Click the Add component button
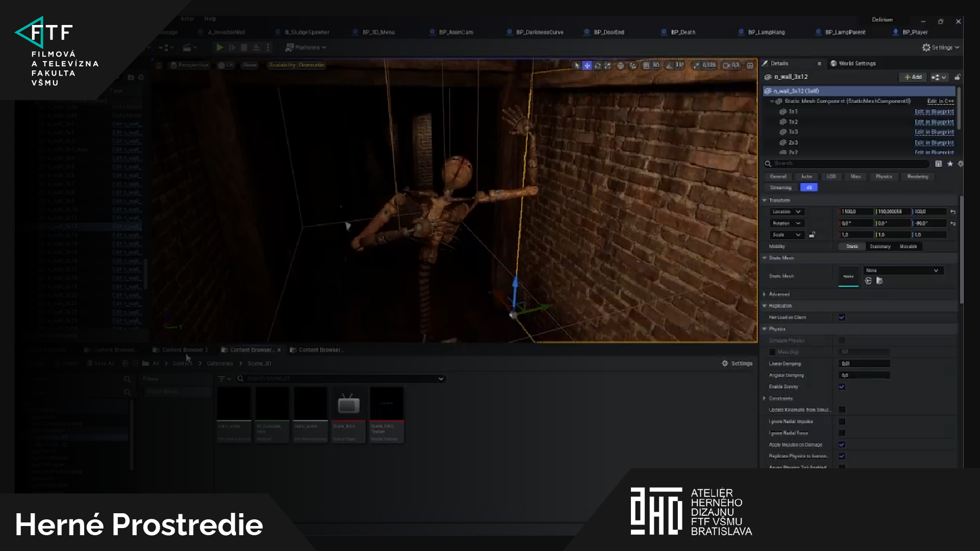The width and height of the screenshot is (980, 551). coord(913,77)
